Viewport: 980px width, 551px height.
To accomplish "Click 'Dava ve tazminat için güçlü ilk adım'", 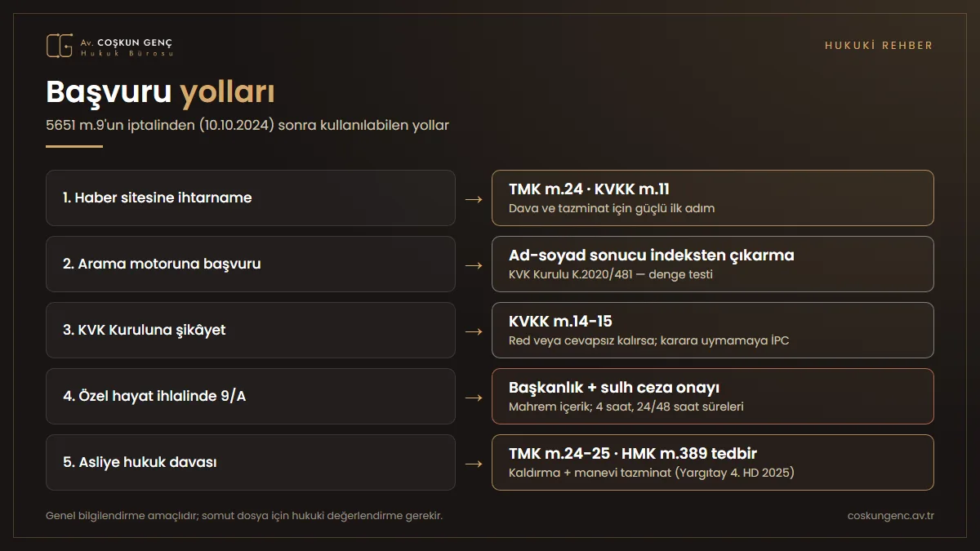I will coord(612,208).
